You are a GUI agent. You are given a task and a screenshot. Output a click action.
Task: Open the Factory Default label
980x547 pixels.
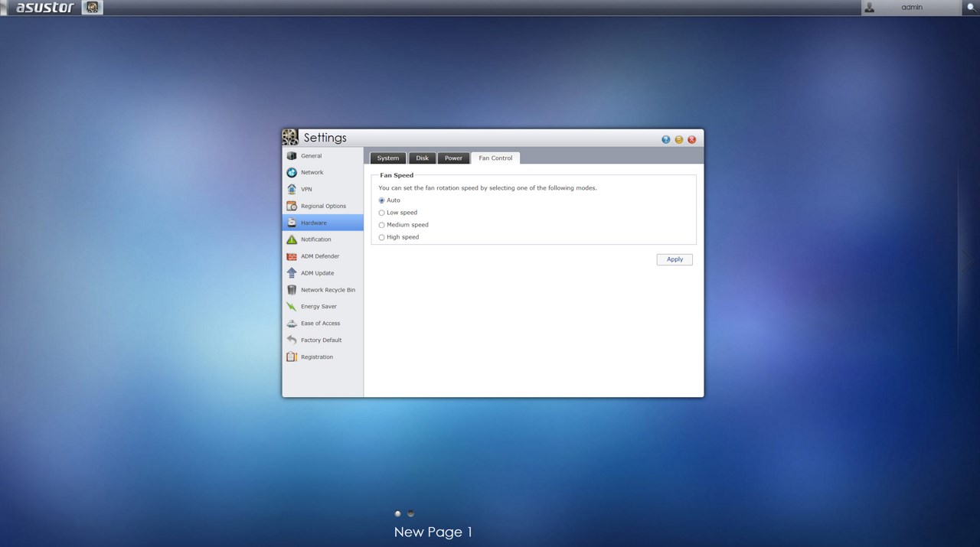pyautogui.click(x=322, y=340)
